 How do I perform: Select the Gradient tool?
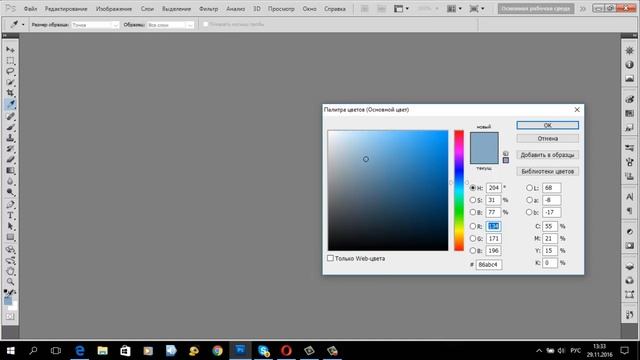coord(10,171)
